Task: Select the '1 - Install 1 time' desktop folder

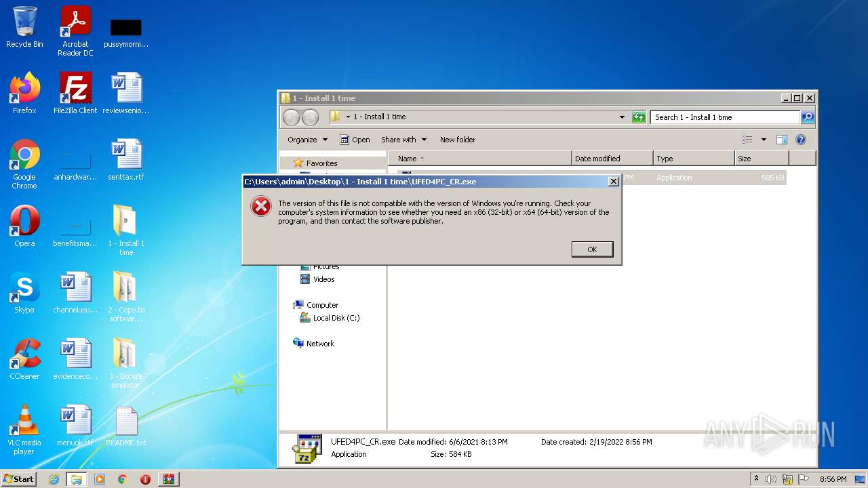Action: [126, 230]
